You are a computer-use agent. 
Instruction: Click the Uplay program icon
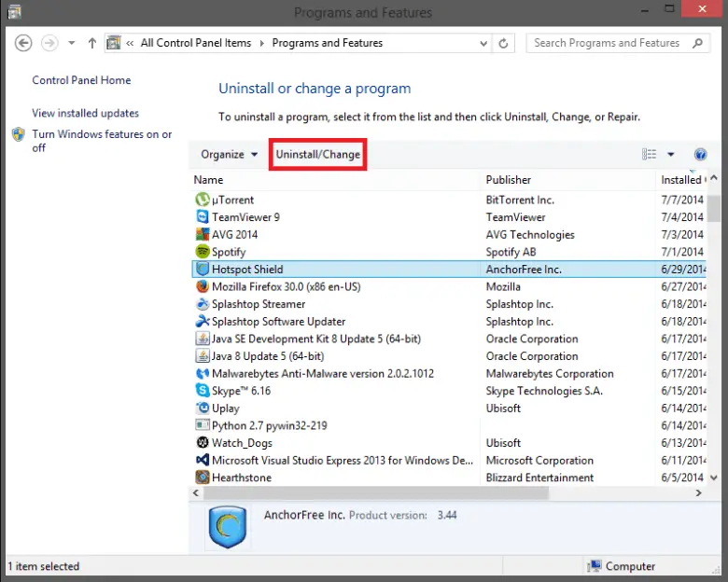pyautogui.click(x=203, y=409)
